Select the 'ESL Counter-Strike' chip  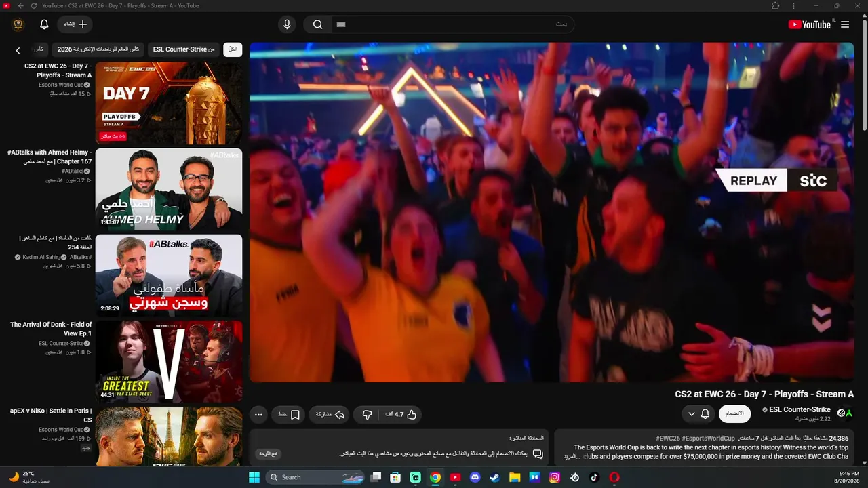(184, 49)
